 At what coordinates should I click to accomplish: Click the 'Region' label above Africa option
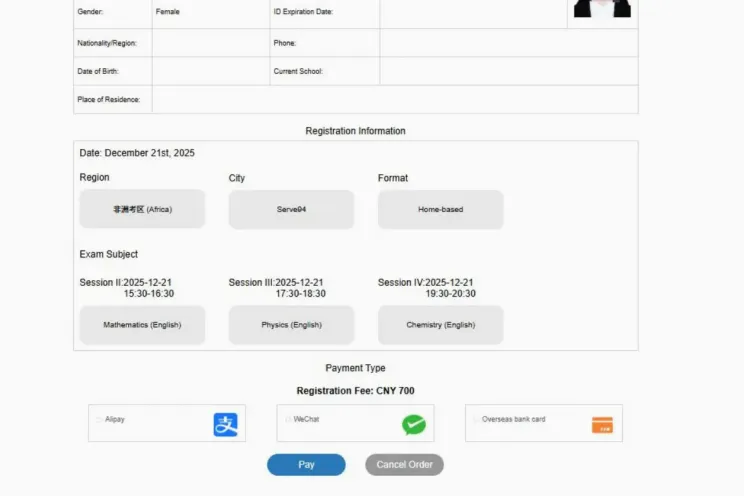[94, 178]
